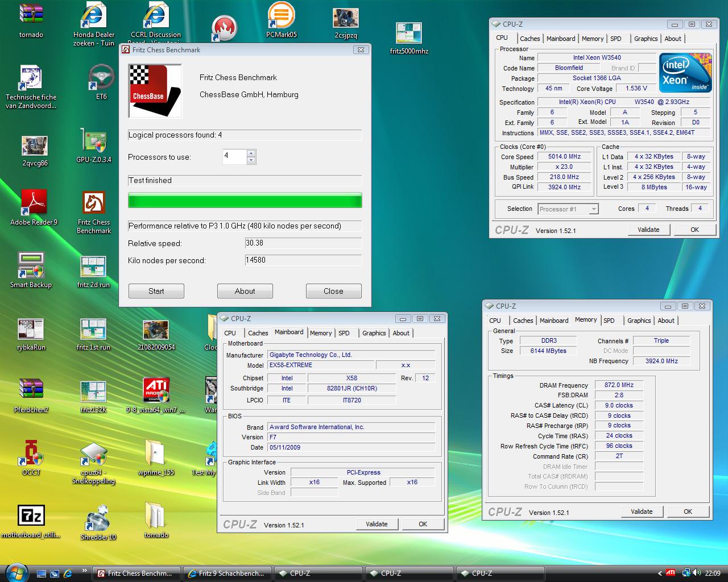Open the wprime_155 folder
The height and width of the screenshot is (582, 728).
[x=156, y=458]
